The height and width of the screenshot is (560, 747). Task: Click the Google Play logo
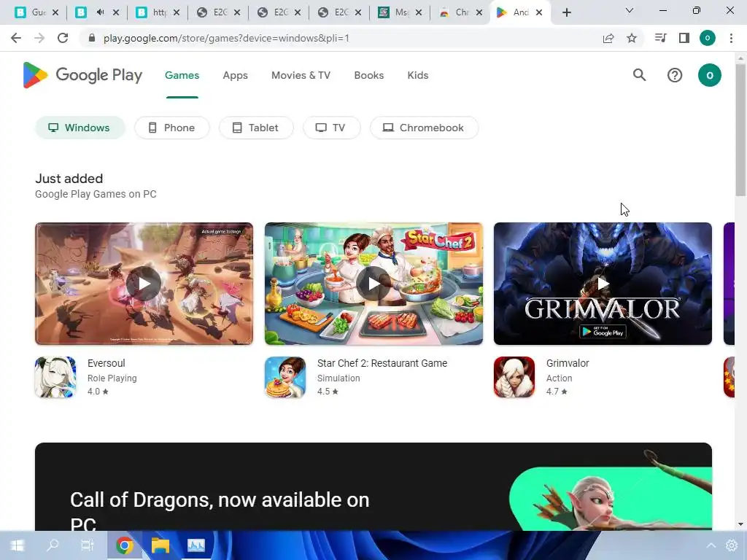82,75
